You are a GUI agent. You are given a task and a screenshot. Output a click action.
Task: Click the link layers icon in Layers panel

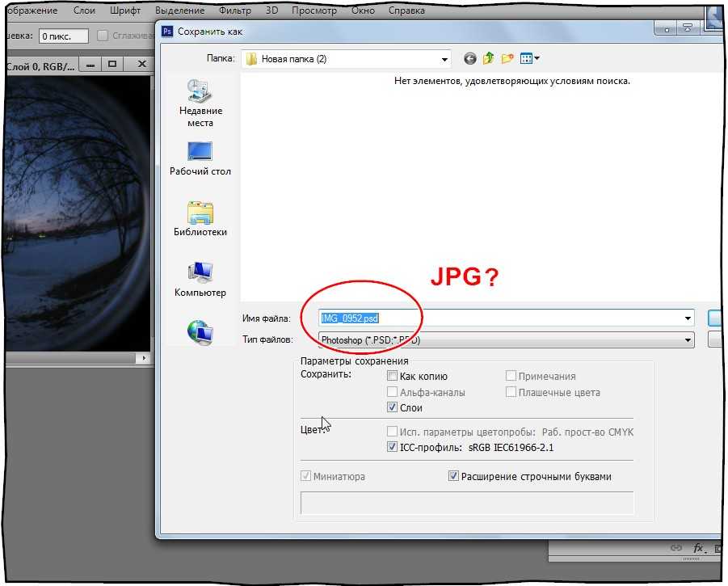(676, 548)
